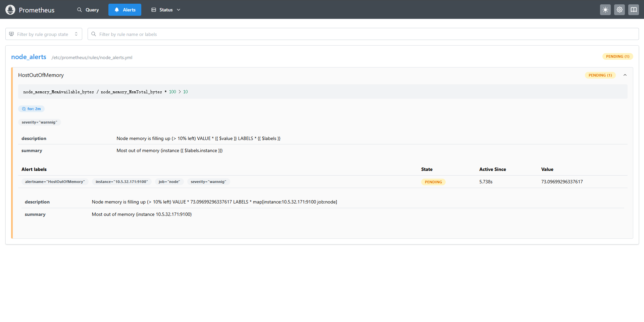644x322 pixels.
Task: Open the Query page
Action: click(88, 10)
